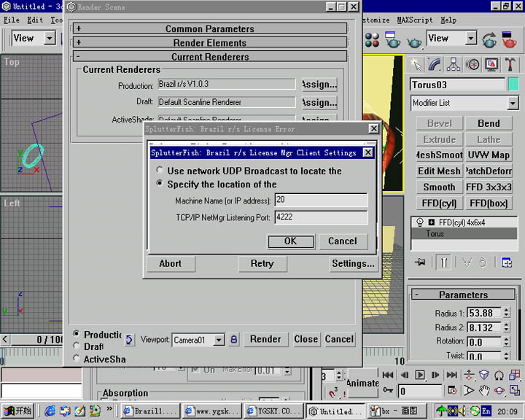
Task: Expand FFD(cyl) 4x6x4 in modifier stack
Action: pyautogui.click(x=432, y=222)
